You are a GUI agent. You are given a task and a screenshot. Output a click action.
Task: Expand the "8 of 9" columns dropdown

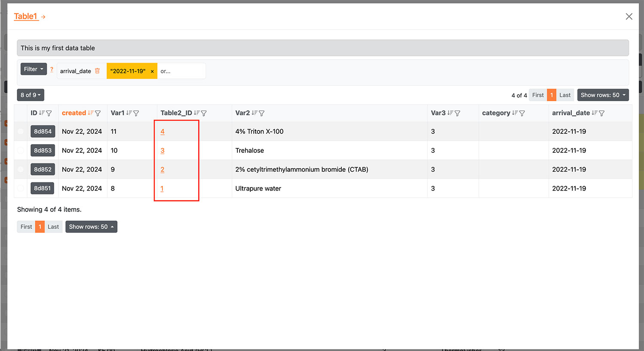[30, 95]
